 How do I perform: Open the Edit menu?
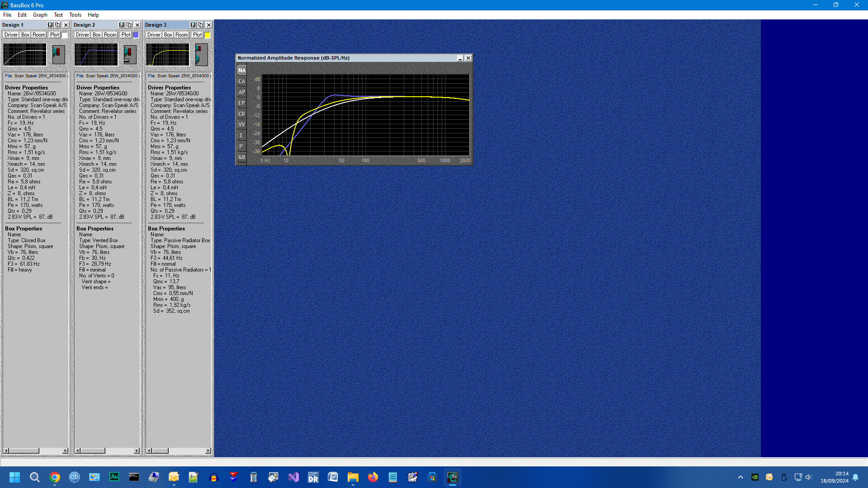22,15
